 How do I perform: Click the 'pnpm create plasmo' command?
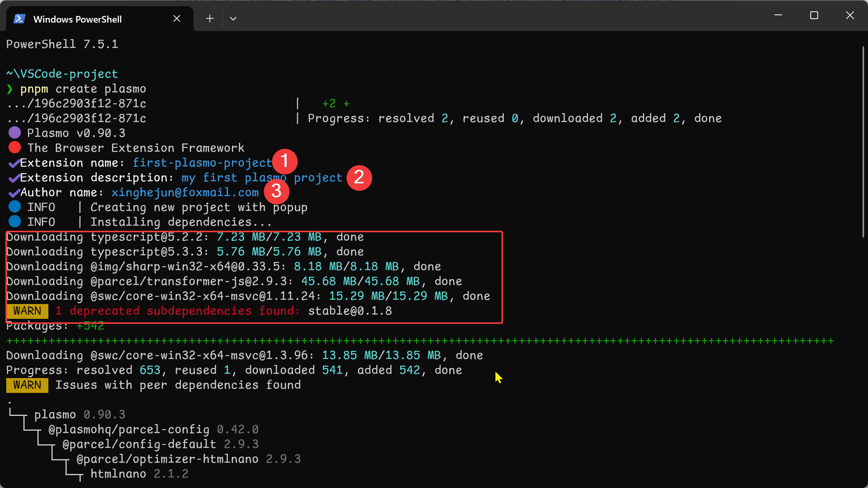tap(83, 89)
